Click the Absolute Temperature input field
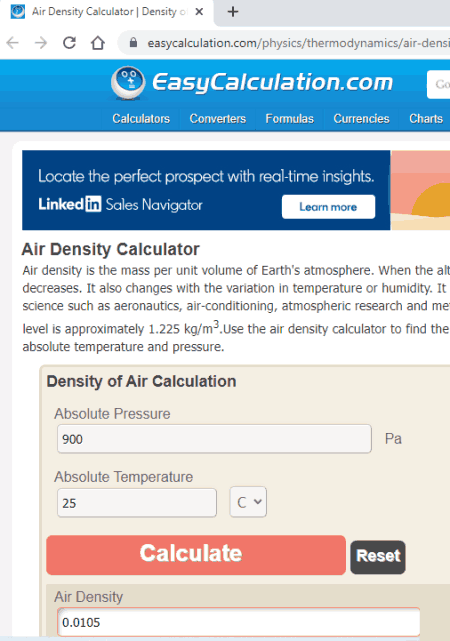Image resolution: width=450 pixels, height=641 pixels. click(x=137, y=502)
